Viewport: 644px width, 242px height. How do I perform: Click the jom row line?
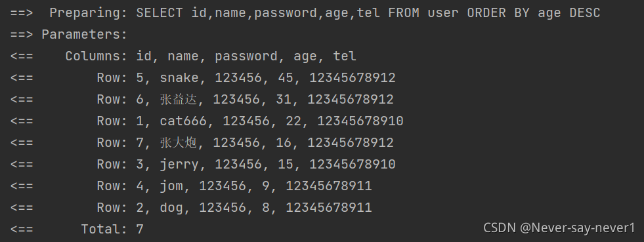tap(191, 186)
